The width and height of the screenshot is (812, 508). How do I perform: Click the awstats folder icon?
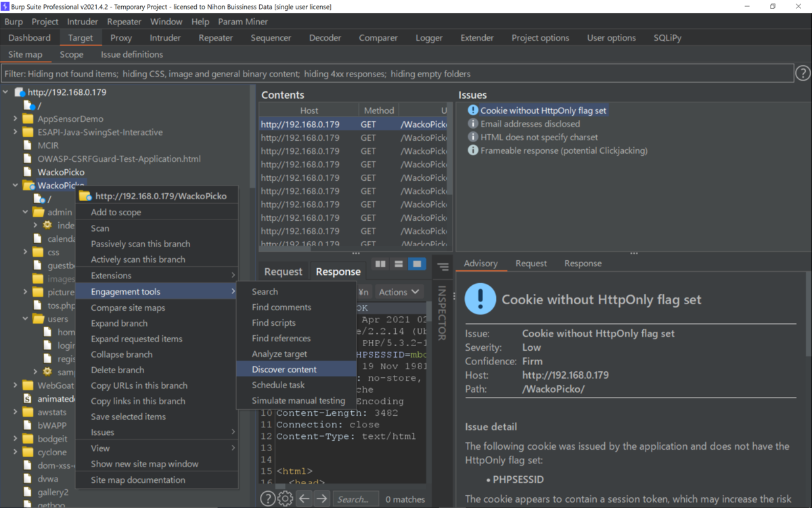click(28, 412)
